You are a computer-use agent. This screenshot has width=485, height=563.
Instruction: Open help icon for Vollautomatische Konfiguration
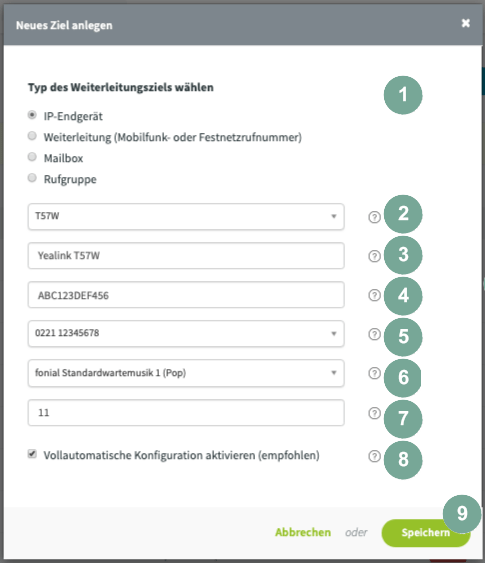[x=374, y=456]
